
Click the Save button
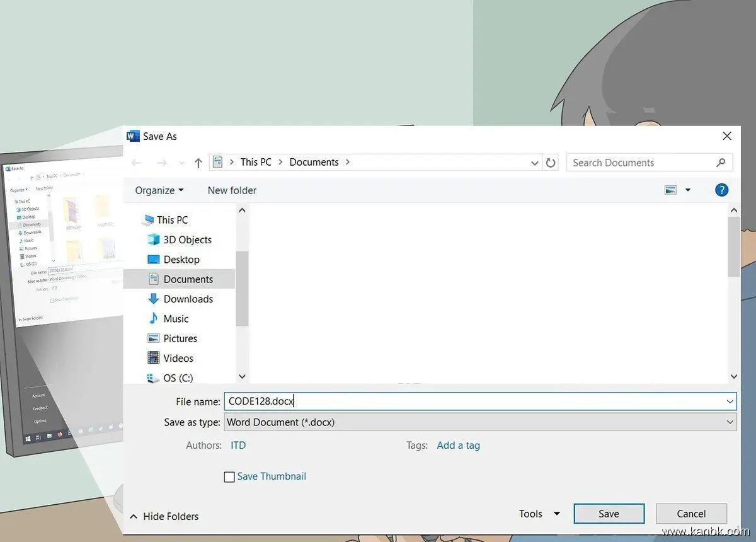[x=609, y=514]
